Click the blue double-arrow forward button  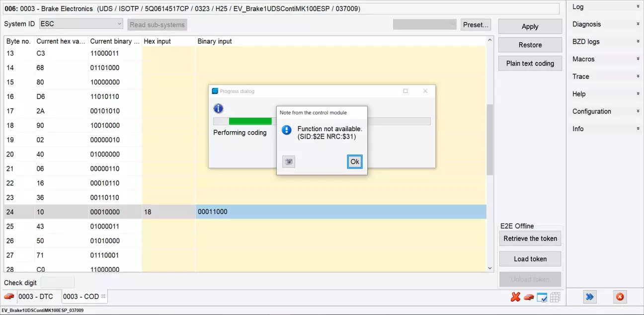(x=590, y=297)
